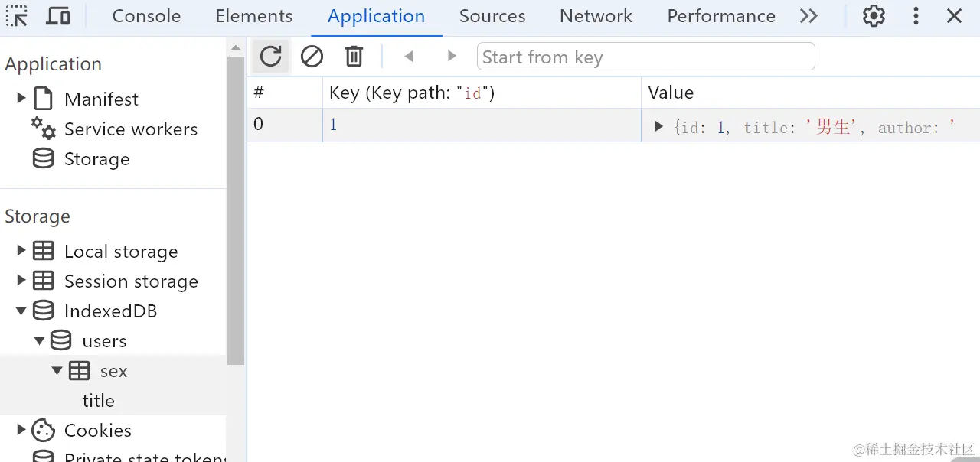The height and width of the screenshot is (462, 980).
Task: Expand the Local storage section
Action: point(21,250)
